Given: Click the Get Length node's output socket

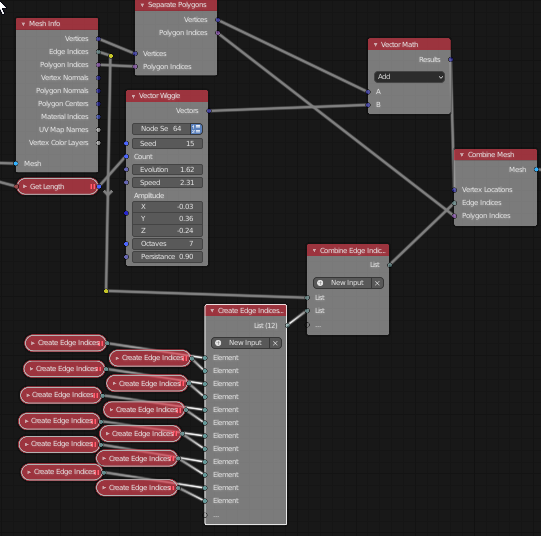Looking at the screenshot, I should pos(99,187).
